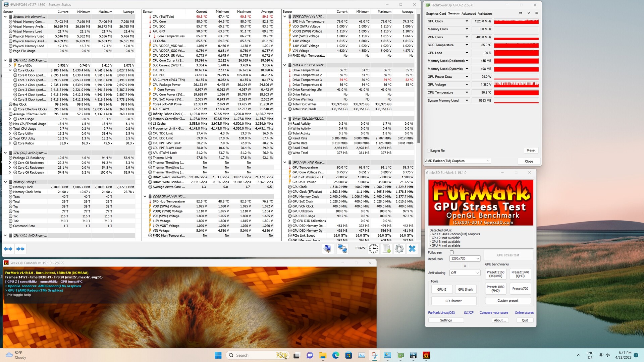Click the FurMark GPU Stress Test banner
The image size is (644, 362).
pyautogui.click(x=481, y=202)
